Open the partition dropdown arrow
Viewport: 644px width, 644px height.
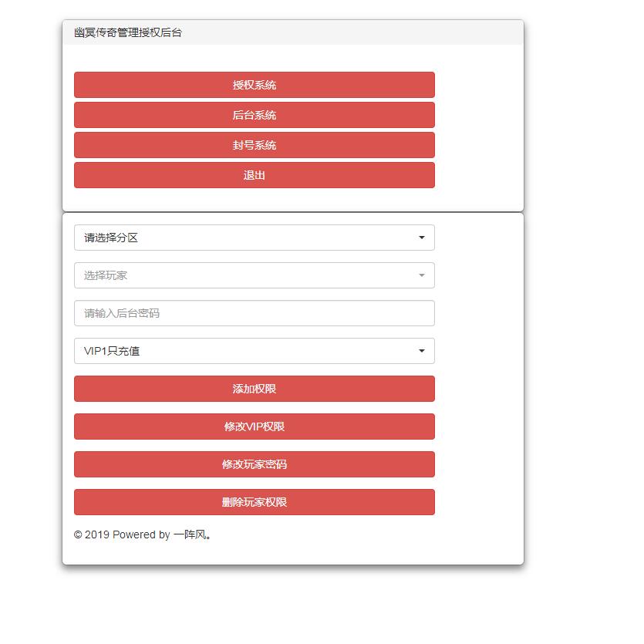tap(421, 238)
